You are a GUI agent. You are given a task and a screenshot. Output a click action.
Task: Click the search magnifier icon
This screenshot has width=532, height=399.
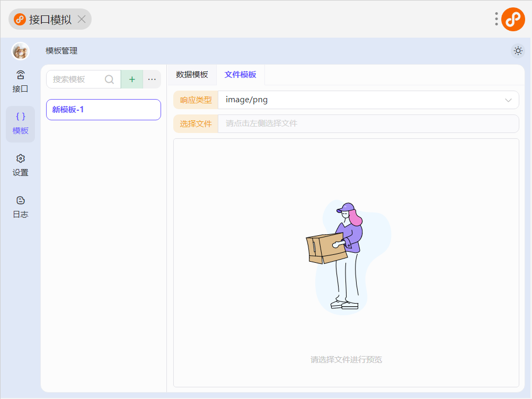[109, 79]
